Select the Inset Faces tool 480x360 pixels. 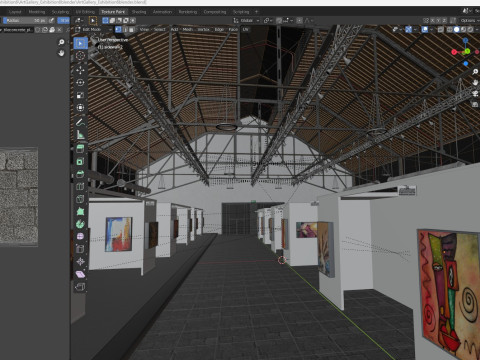click(80, 162)
